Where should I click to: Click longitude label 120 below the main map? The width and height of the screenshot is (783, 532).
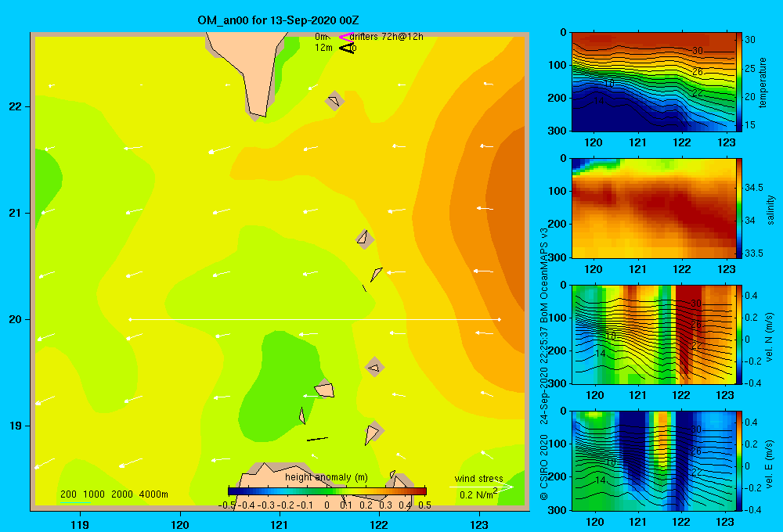pos(180,524)
